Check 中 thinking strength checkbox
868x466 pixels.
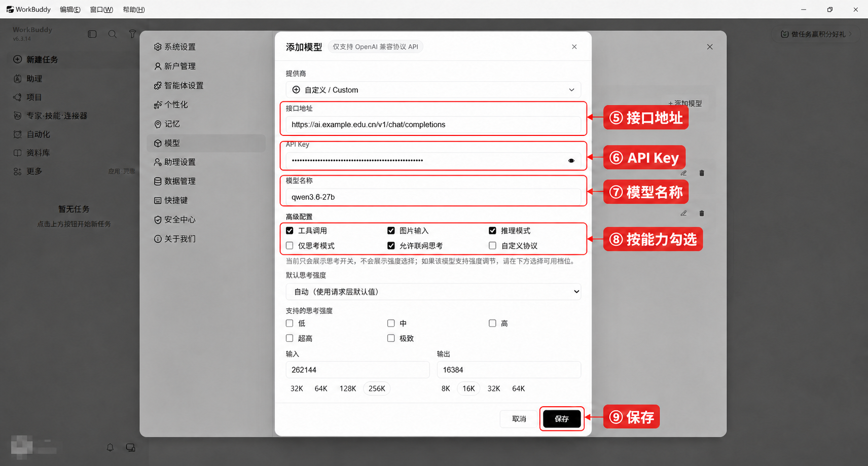(391, 323)
